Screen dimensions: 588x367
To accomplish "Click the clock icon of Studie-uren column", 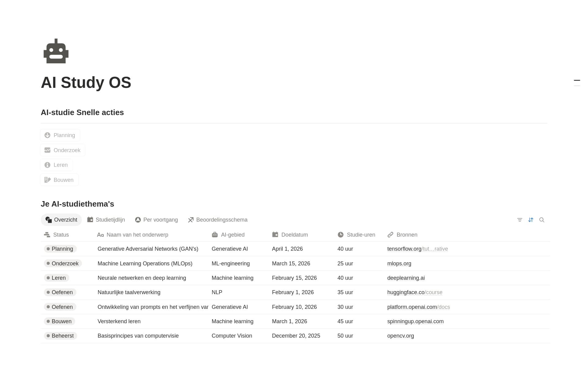I will point(341,234).
